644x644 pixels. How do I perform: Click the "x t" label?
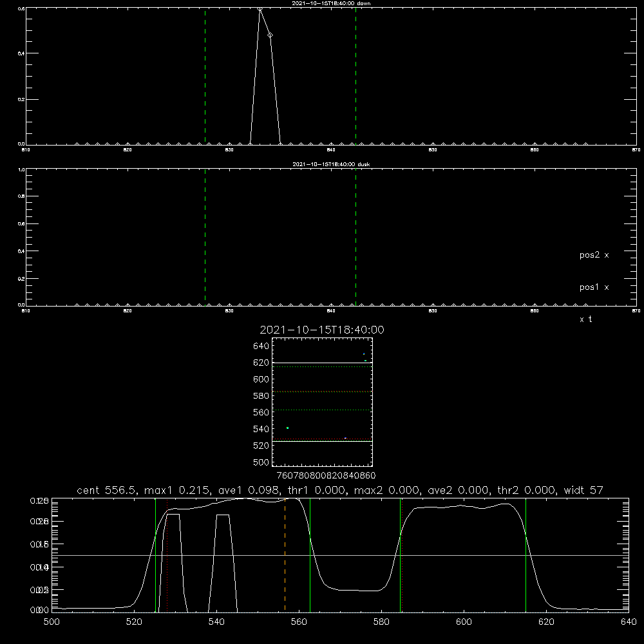click(x=585, y=319)
